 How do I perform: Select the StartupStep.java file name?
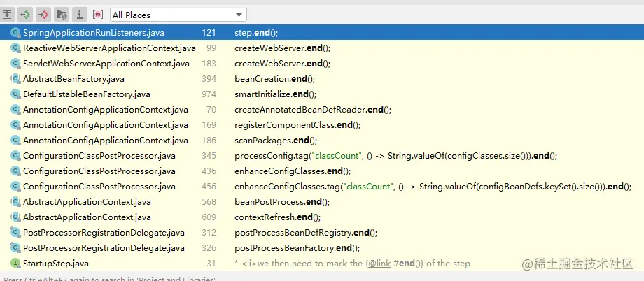click(x=56, y=264)
